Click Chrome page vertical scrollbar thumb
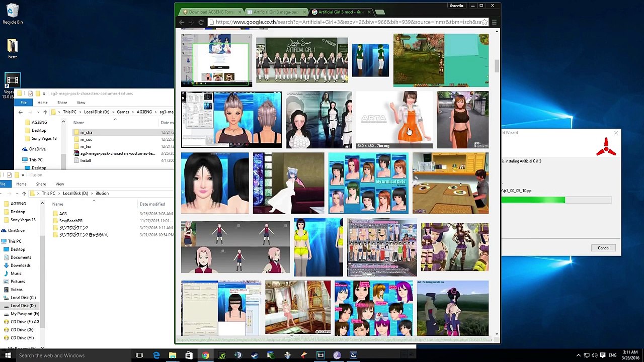This screenshot has width=644, height=362. click(x=497, y=66)
